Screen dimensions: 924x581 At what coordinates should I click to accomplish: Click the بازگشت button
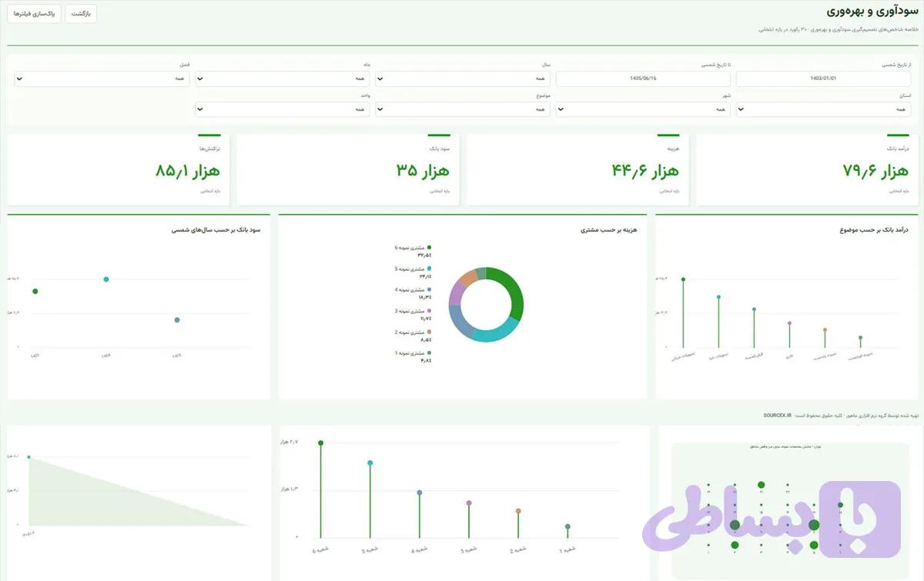tap(81, 14)
